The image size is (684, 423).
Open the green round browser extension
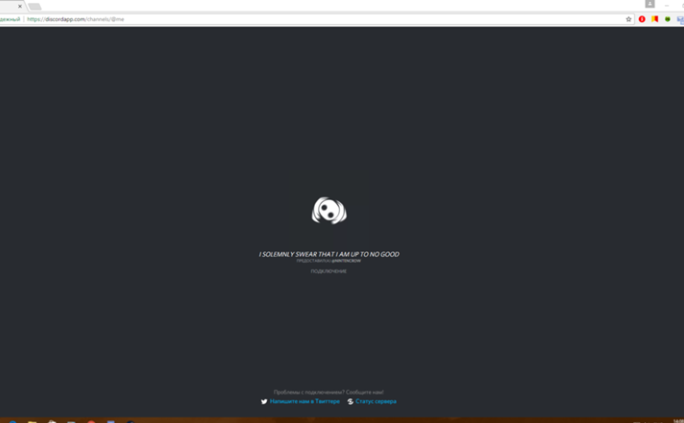pyautogui.click(x=667, y=19)
